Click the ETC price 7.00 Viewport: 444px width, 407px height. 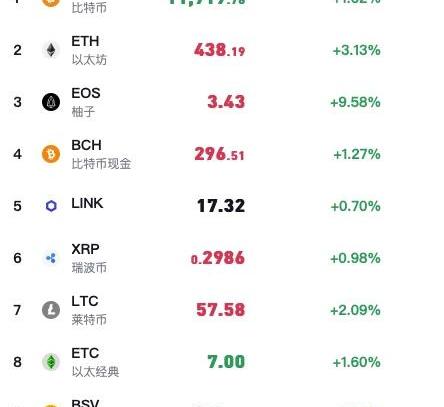pos(226,362)
